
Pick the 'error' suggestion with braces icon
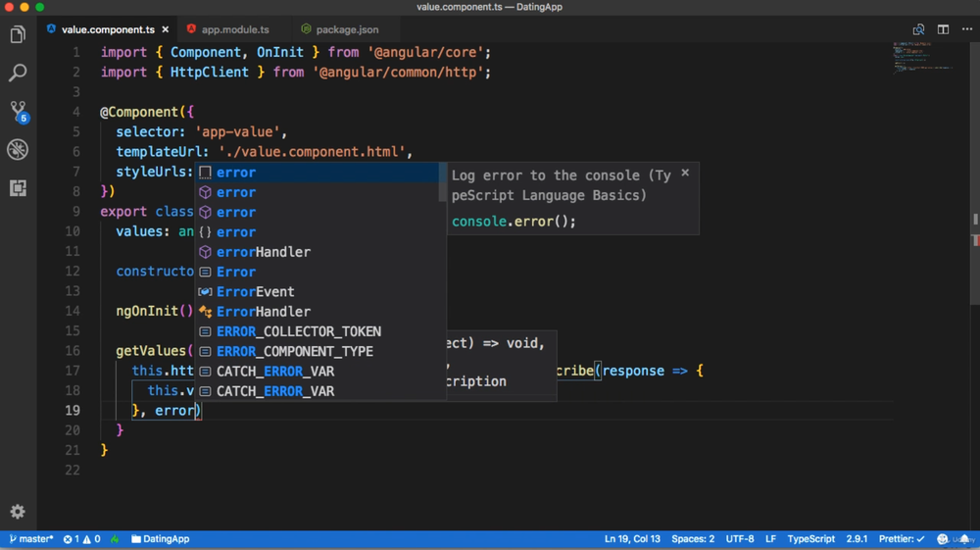[x=317, y=232]
